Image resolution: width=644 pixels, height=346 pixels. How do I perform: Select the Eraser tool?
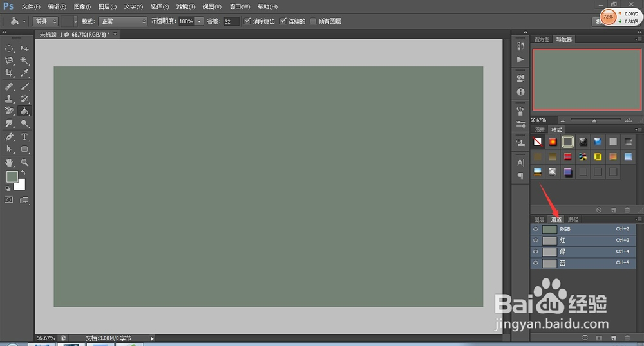[x=9, y=111]
